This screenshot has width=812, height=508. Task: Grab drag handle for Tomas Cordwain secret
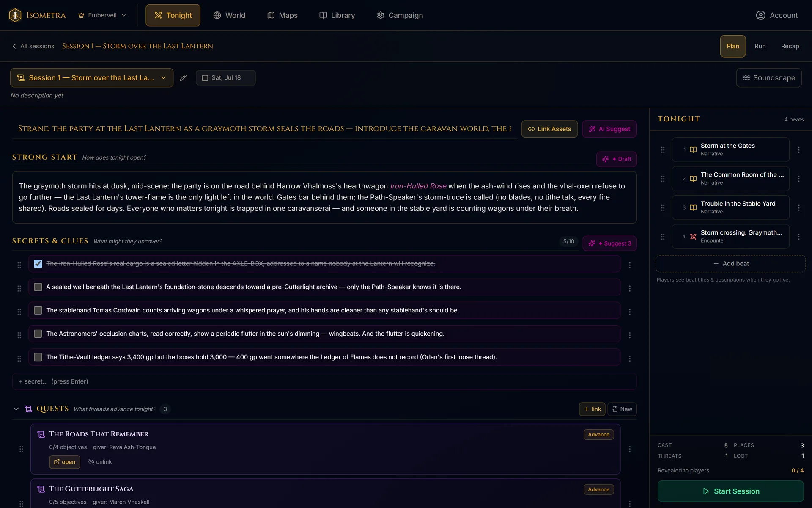tap(19, 312)
